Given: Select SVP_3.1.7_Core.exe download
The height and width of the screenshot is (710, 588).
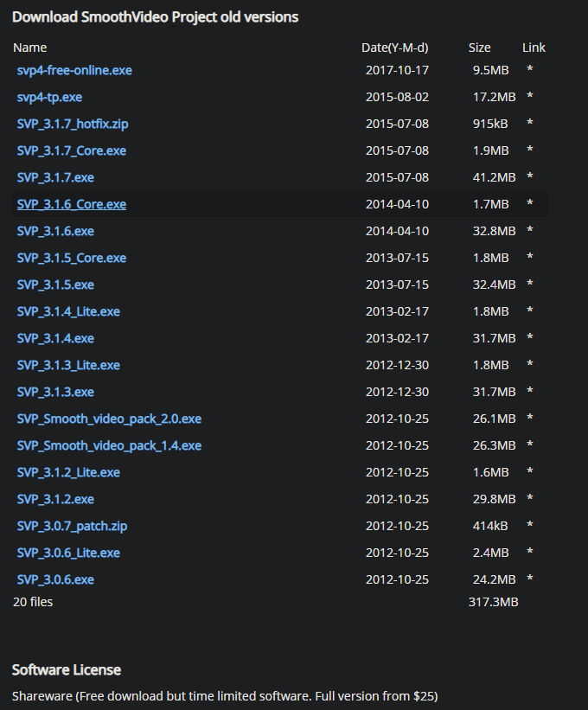Looking at the screenshot, I should (71, 150).
